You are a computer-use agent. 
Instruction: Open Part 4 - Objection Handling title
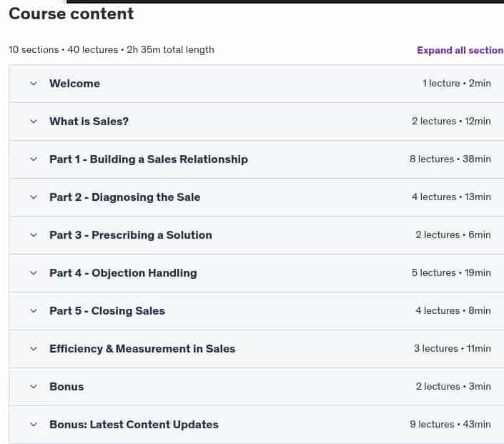tap(123, 273)
